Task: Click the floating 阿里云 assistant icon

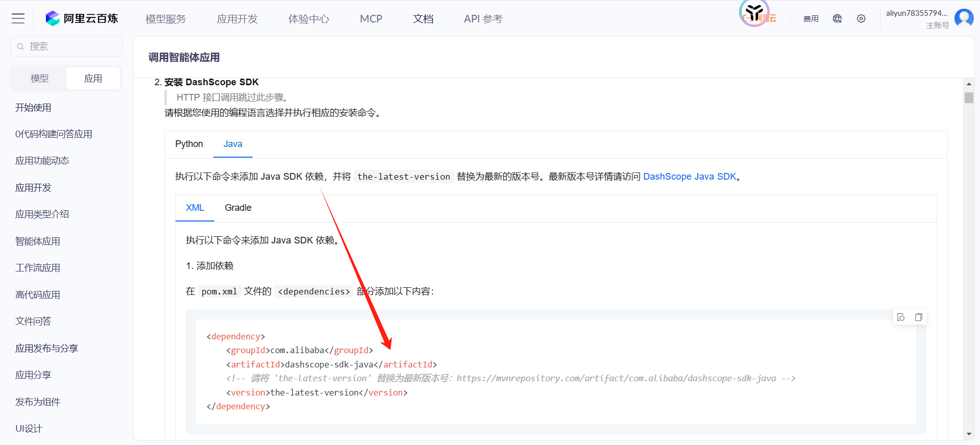Action: pyautogui.click(x=754, y=13)
